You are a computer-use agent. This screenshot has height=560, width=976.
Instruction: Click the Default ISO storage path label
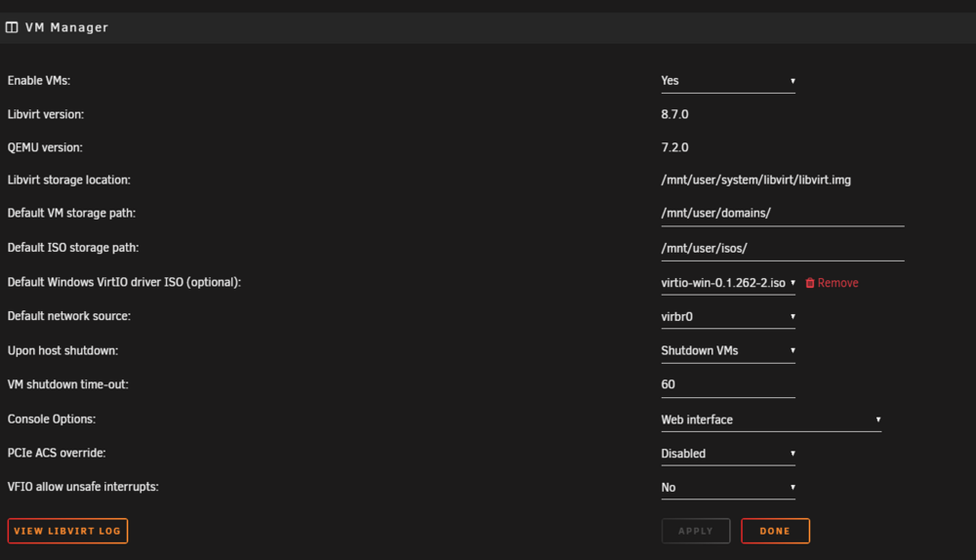73,248
